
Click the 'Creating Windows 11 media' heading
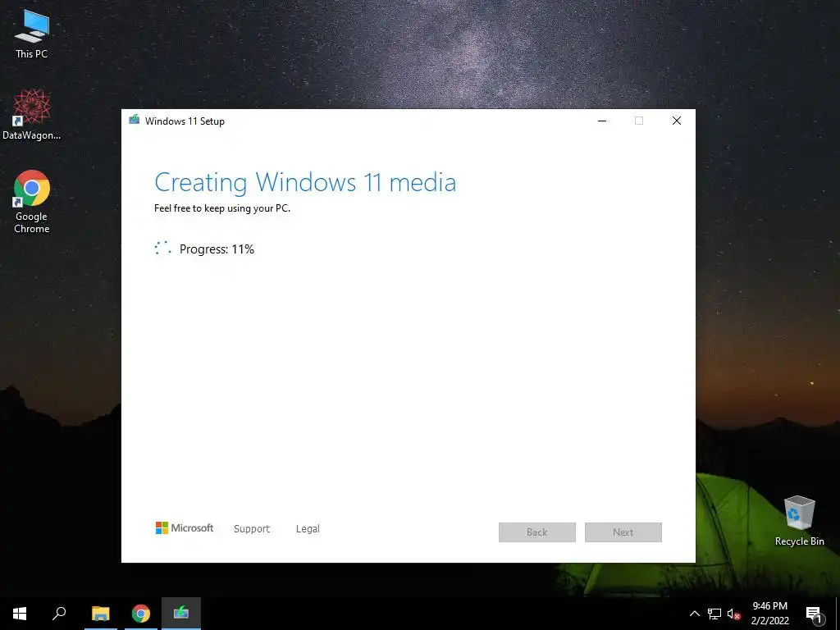point(305,182)
